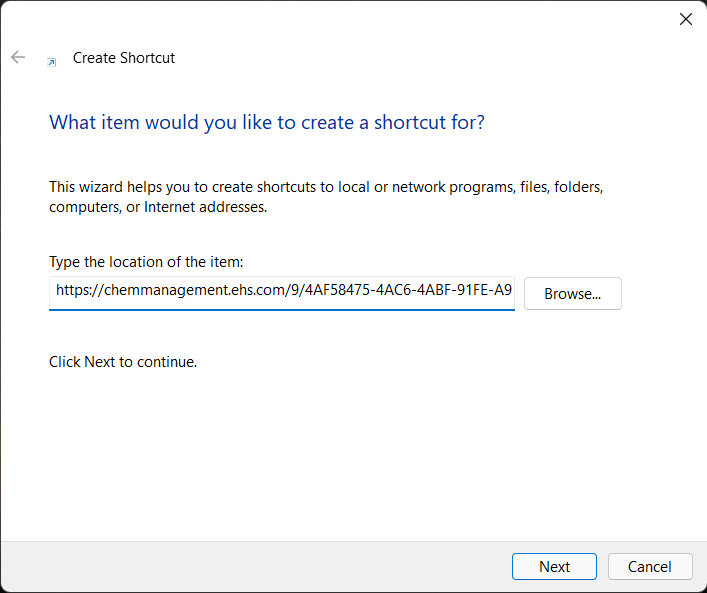The height and width of the screenshot is (593, 707).
Task: Click the words "Internet addresses" in the description
Action: tap(205, 207)
